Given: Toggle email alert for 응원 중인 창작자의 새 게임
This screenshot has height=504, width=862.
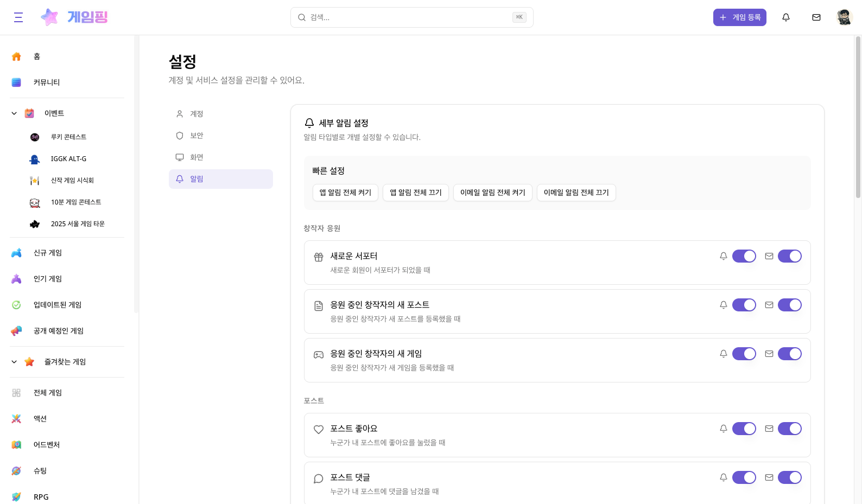Looking at the screenshot, I should 790,354.
